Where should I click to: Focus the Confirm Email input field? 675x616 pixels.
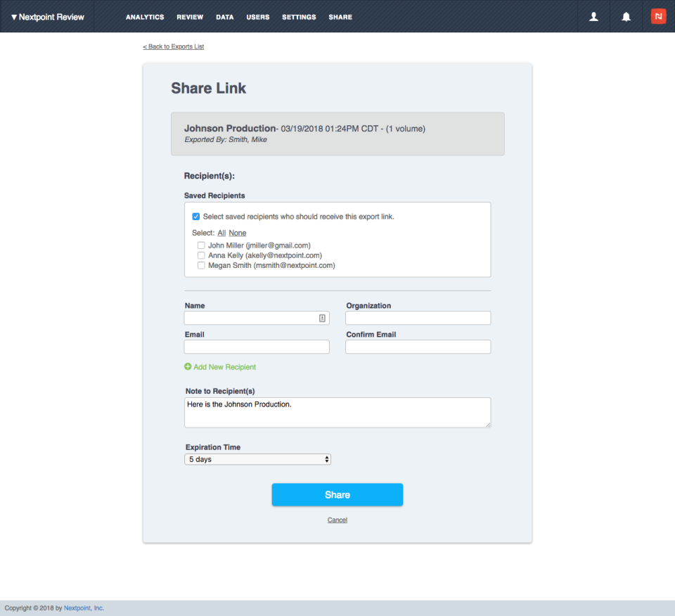coord(418,347)
